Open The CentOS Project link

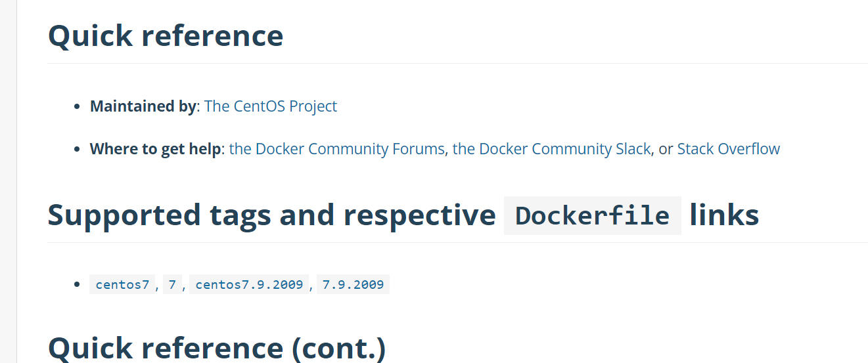coord(270,106)
